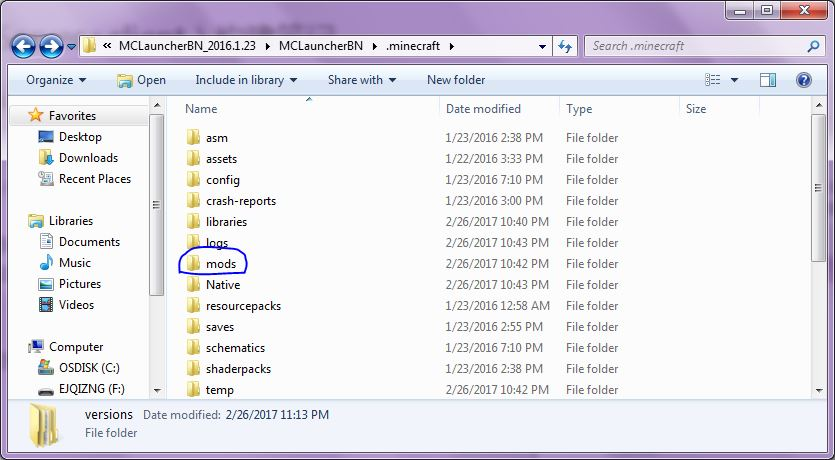Click date 2/26/2017 10:42 PM of mods
Image resolution: width=835 pixels, height=460 pixels.
497,264
